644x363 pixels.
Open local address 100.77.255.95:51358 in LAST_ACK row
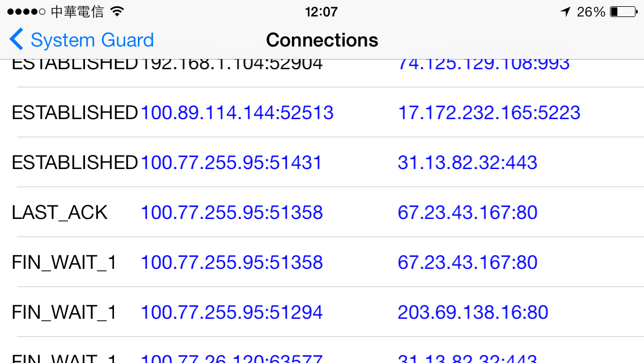232,213
